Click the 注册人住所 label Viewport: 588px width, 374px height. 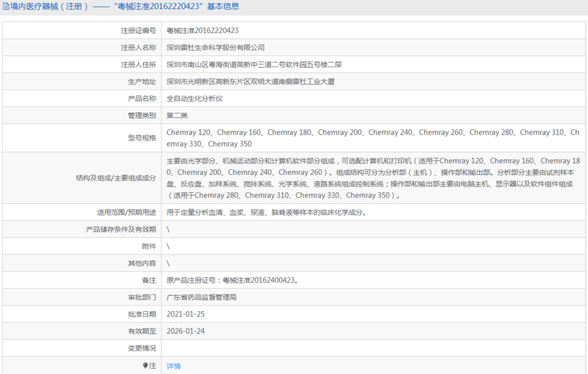point(138,64)
